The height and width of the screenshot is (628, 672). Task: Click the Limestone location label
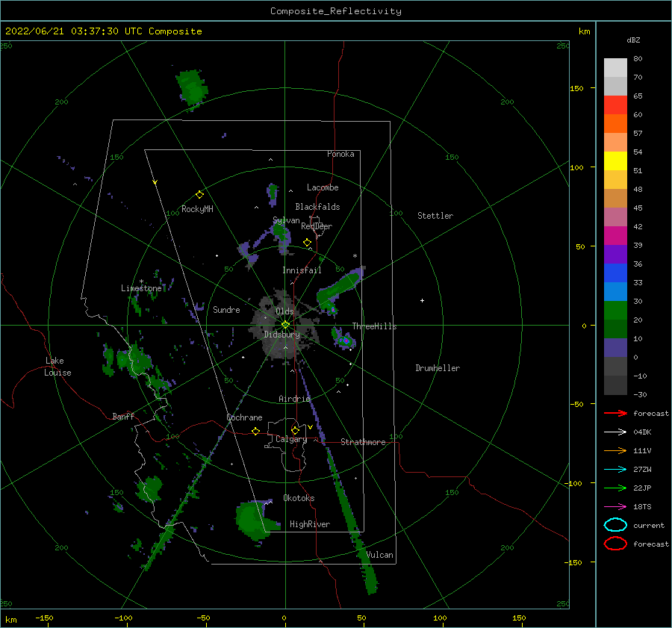(141, 288)
